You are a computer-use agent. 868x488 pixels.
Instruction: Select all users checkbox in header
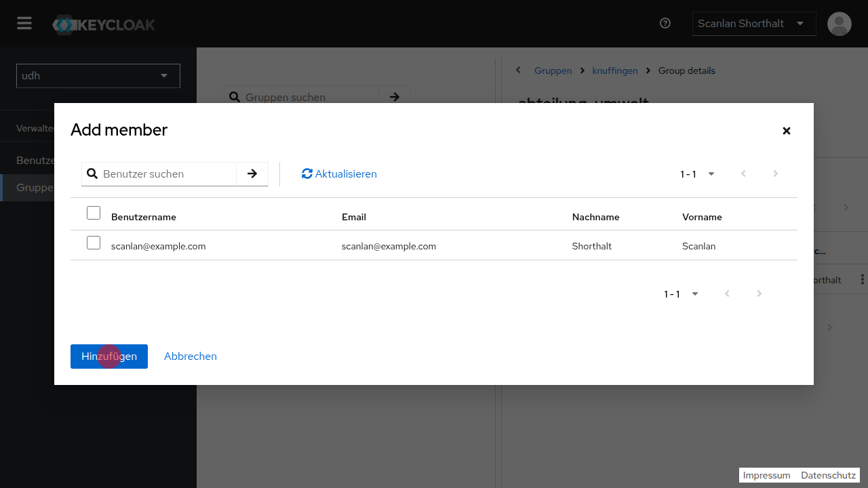point(94,213)
